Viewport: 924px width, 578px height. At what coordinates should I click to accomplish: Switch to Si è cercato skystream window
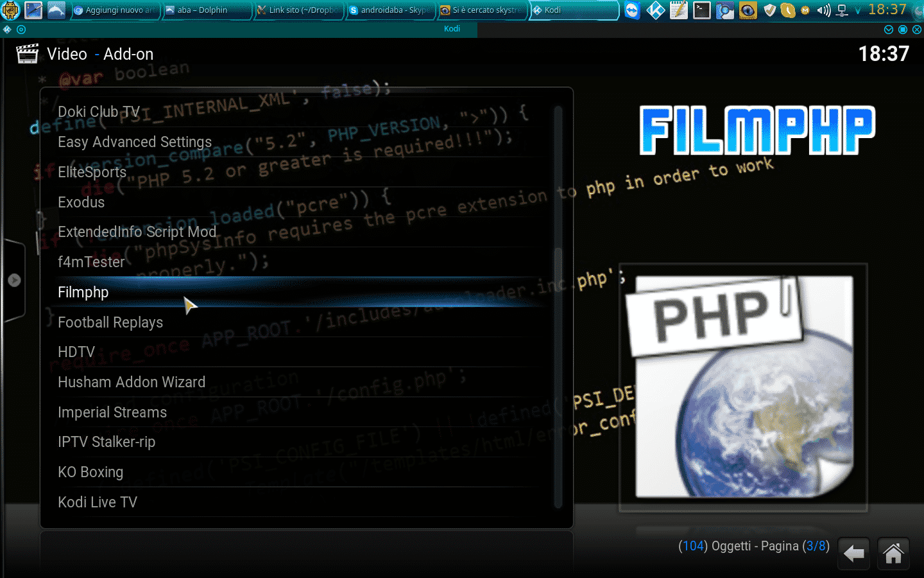pyautogui.click(x=482, y=10)
